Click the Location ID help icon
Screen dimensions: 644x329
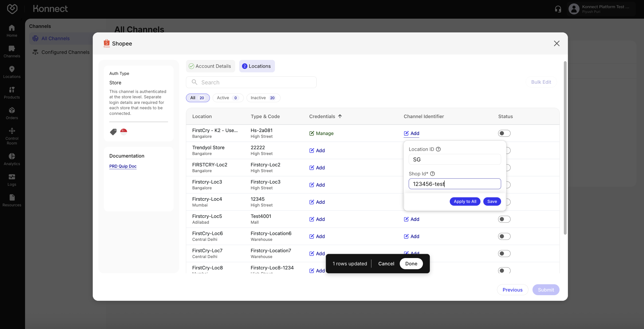point(438,149)
